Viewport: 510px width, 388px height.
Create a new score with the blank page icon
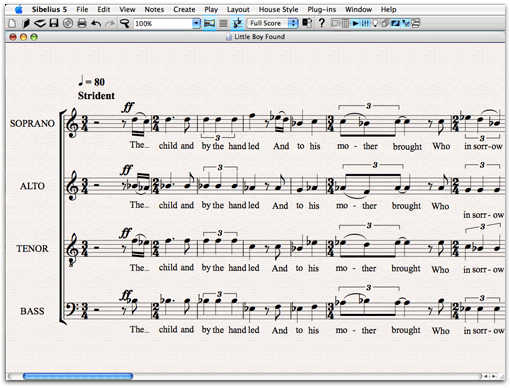(x=12, y=23)
